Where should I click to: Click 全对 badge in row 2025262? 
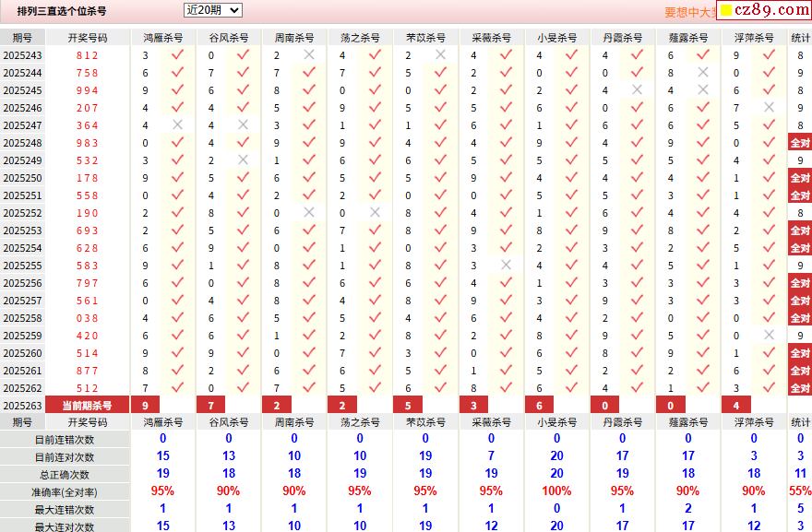(800, 388)
